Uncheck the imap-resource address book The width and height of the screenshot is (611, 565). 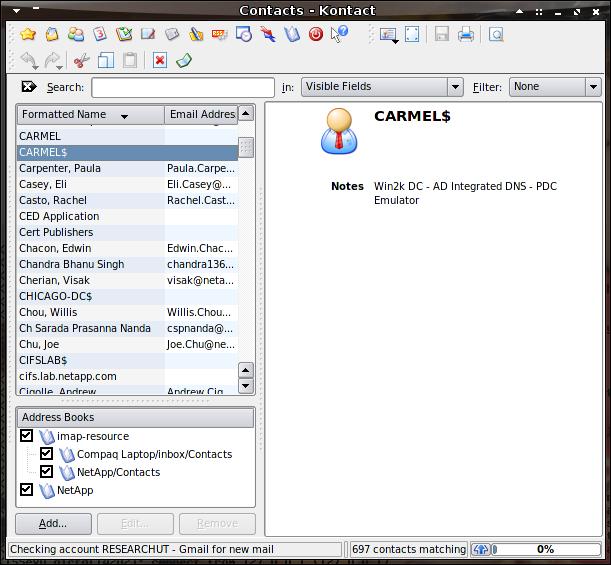tap(26, 436)
